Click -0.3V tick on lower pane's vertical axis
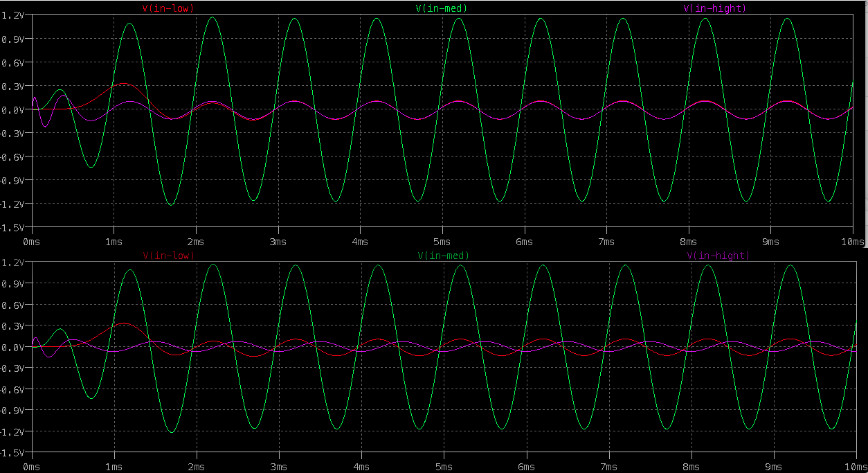 (13, 368)
